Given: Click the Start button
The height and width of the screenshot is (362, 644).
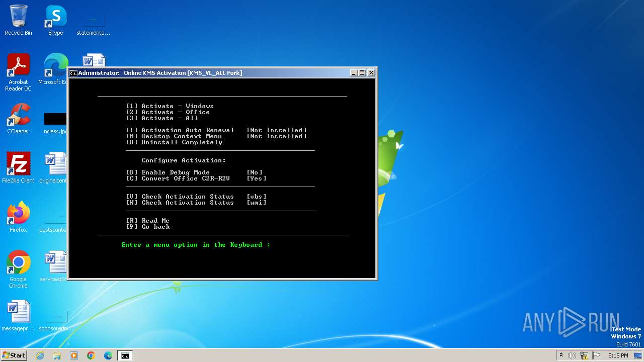Looking at the screenshot, I should click(x=14, y=355).
